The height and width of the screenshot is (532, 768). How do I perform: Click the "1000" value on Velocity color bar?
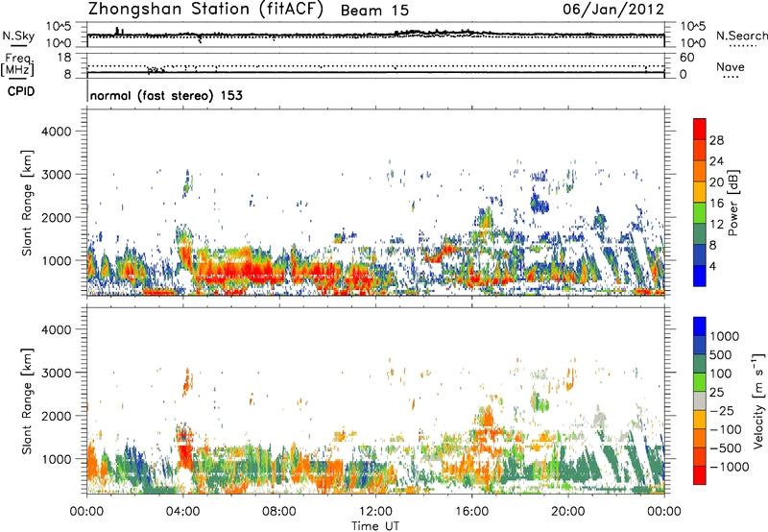click(x=724, y=336)
